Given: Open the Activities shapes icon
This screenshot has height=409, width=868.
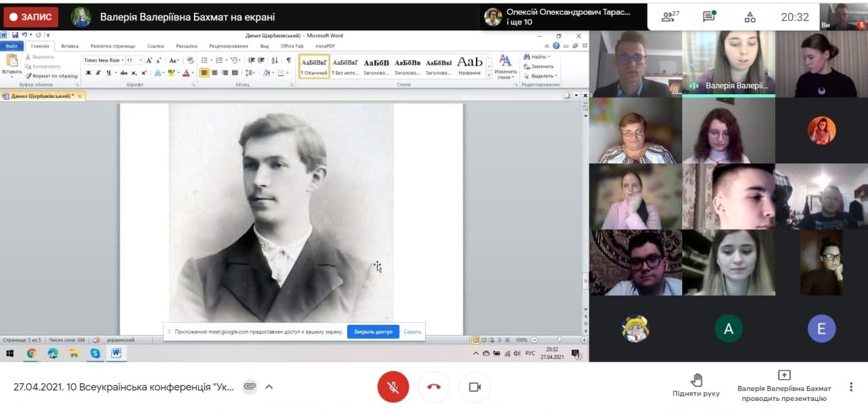Looking at the screenshot, I should click(750, 17).
